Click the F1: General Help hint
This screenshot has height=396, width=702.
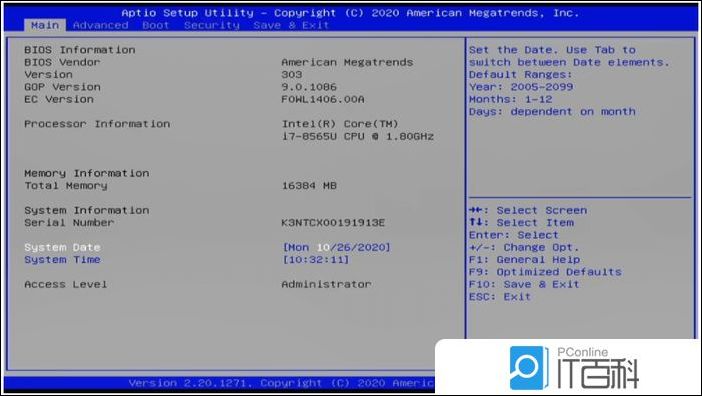point(524,260)
